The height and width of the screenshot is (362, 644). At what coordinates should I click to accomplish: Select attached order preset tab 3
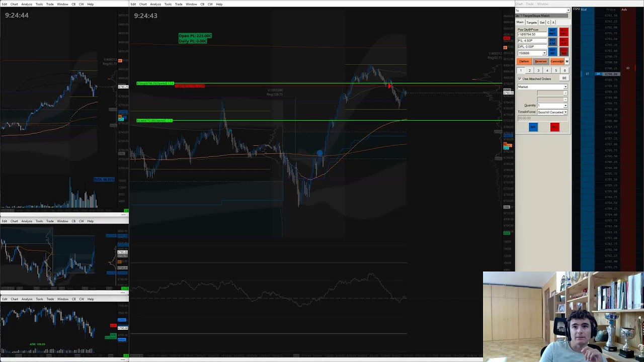[538, 70]
